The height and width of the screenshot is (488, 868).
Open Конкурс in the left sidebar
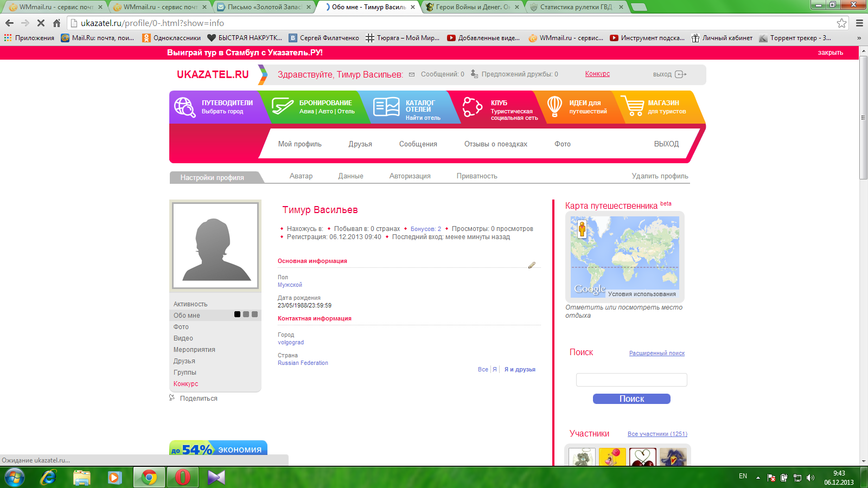[x=186, y=384]
